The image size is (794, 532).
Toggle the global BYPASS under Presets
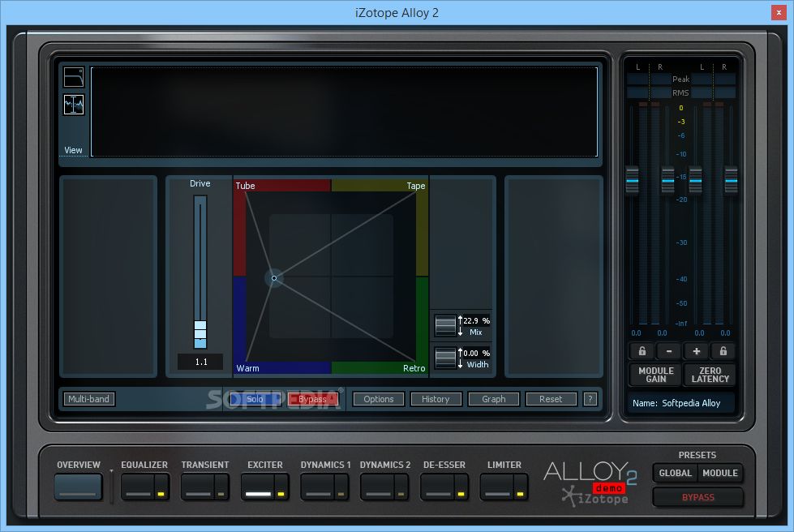coord(697,497)
